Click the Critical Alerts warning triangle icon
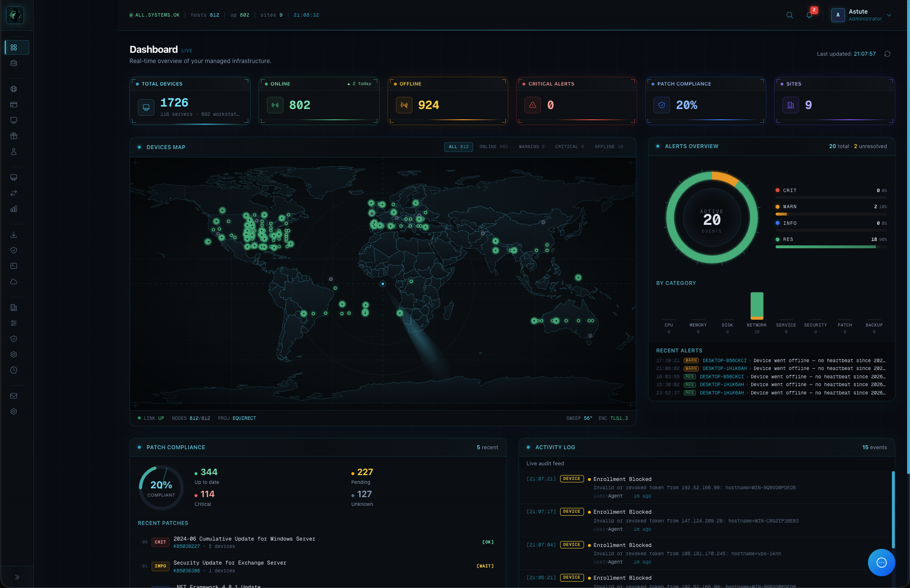The width and height of the screenshot is (910, 588). pyautogui.click(x=533, y=105)
